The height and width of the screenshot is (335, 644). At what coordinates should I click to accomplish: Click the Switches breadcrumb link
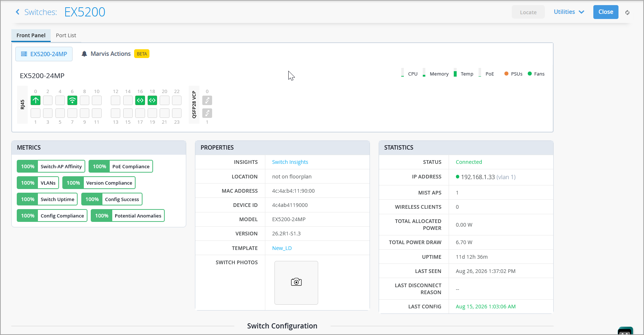click(40, 12)
